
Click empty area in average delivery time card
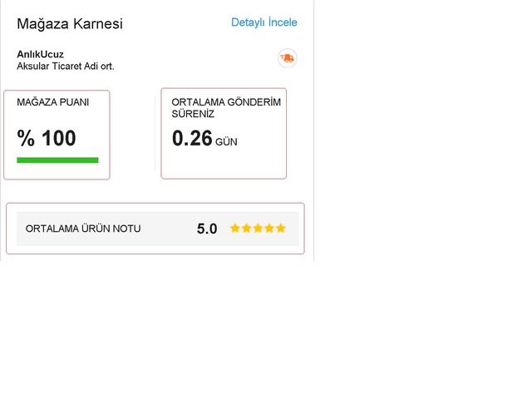tap(224, 165)
